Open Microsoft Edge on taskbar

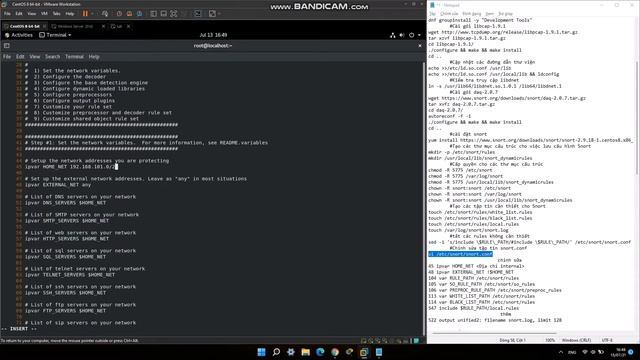point(320,352)
